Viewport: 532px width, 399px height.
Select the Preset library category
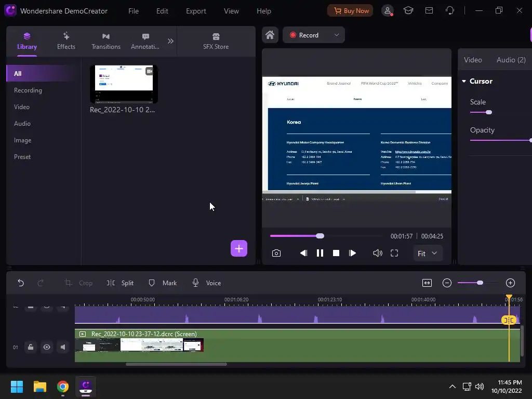(22, 157)
